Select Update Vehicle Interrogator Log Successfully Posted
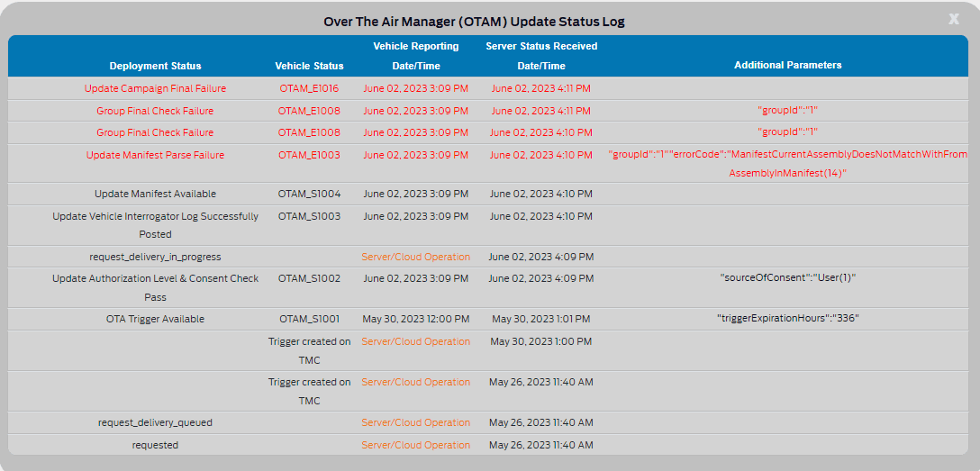The width and height of the screenshot is (980, 471). [155, 225]
